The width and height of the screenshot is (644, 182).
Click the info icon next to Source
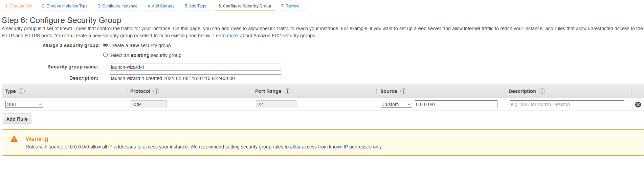click(x=403, y=91)
